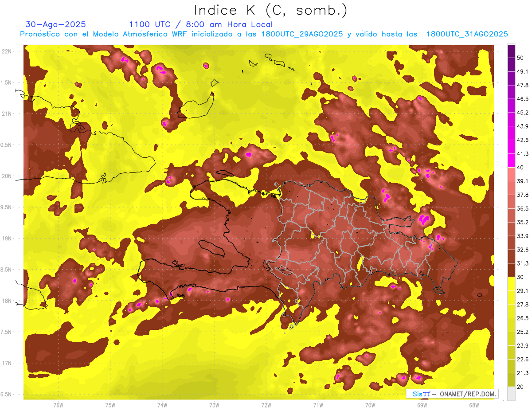This screenshot has height=411, width=532.
Task: Click the colorbar label "21.3"
Action: (523, 373)
